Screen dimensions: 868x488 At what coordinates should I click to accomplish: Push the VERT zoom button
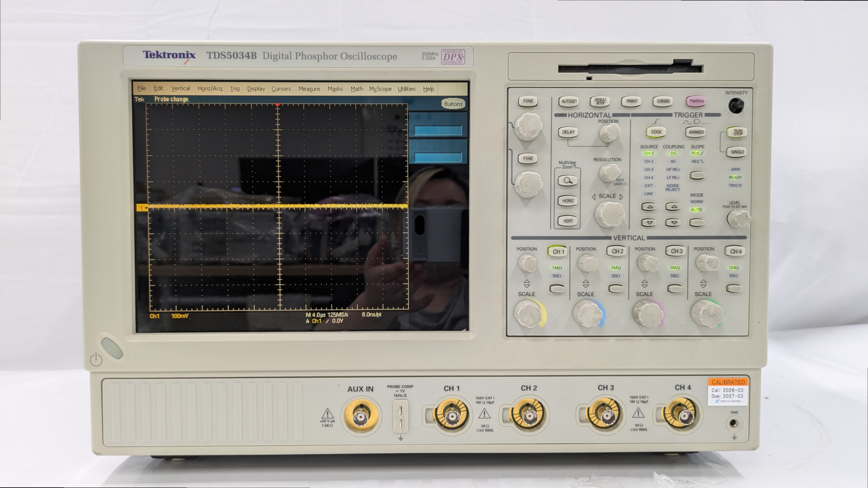click(x=568, y=221)
